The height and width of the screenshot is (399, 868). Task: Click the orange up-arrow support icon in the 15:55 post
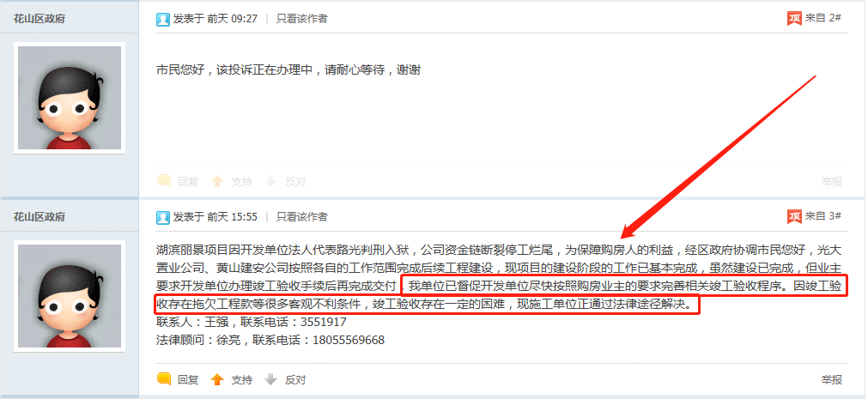coord(217,379)
